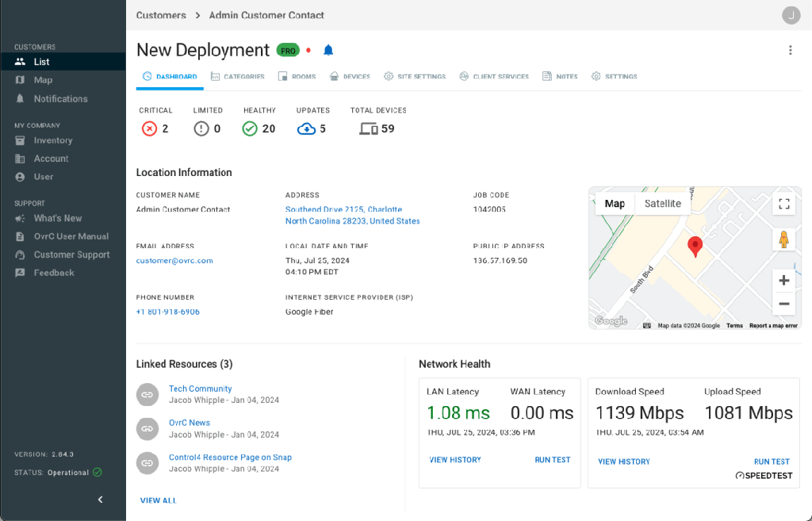Click the user avatar in top corner
The width and height of the screenshot is (812, 521).
791,15
